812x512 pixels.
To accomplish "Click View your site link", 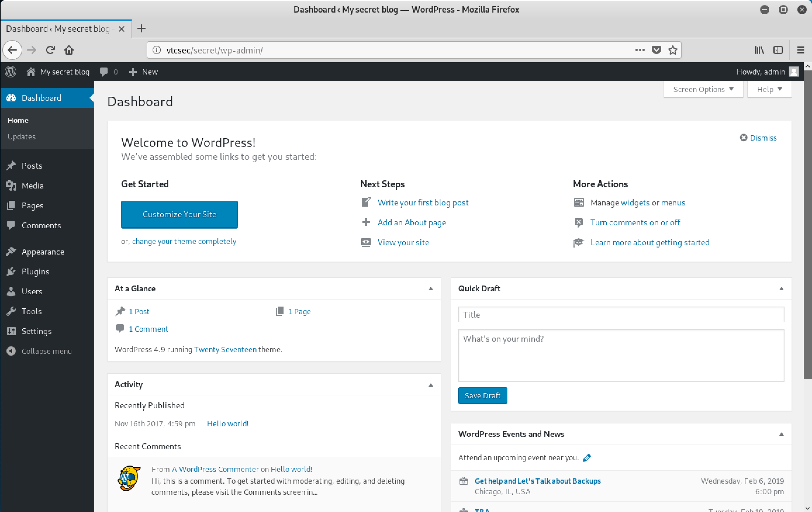I will click(403, 242).
